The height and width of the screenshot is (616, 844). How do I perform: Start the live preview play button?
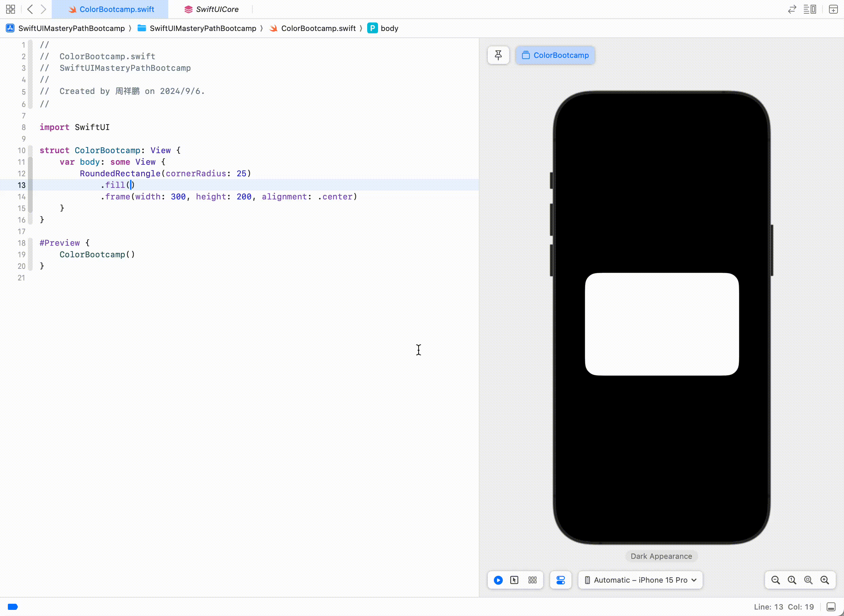click(498, 580)
